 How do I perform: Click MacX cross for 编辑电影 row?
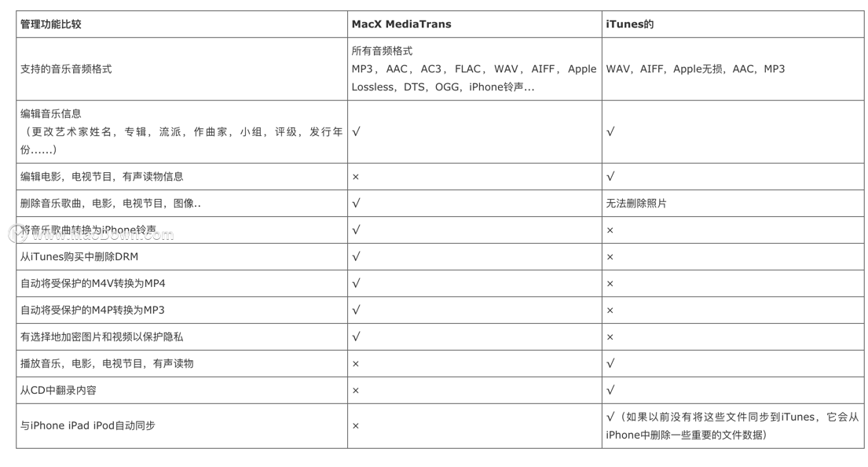pyautogui.click(x=355, y=177)
